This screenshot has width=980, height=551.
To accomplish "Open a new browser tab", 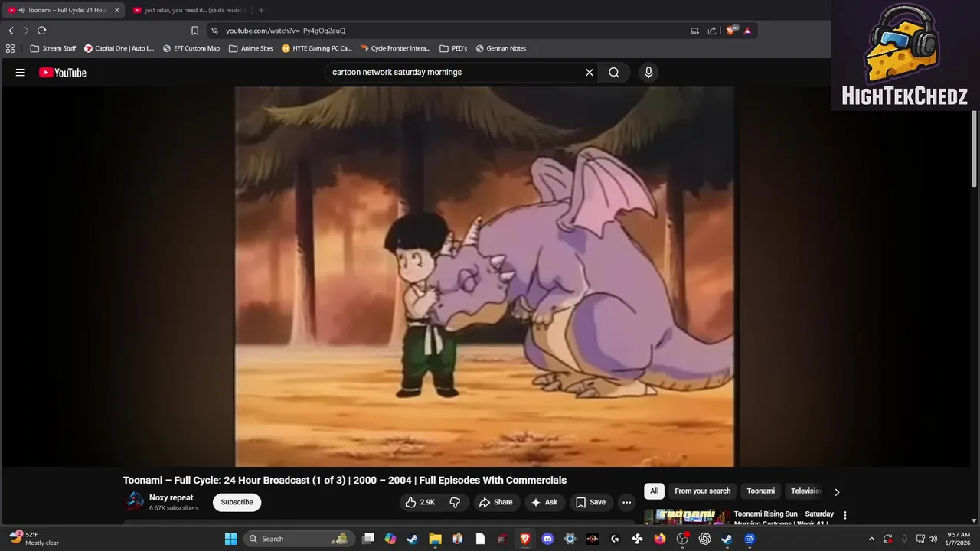I will (x=261, y=10).
